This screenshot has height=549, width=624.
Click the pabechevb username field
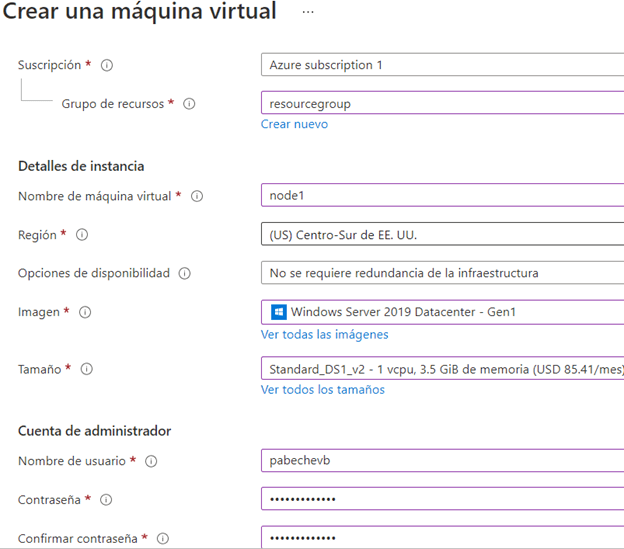click(443, 460)
